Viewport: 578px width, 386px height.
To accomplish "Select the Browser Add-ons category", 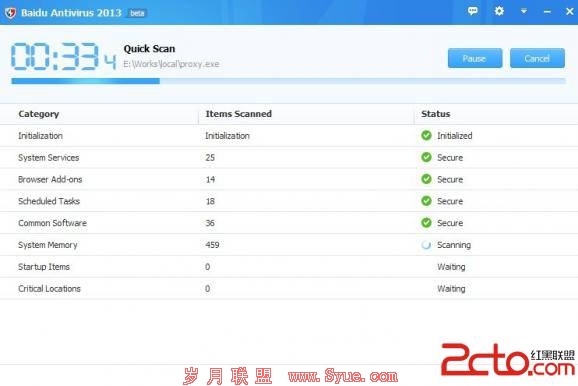I will pos(50,179).
